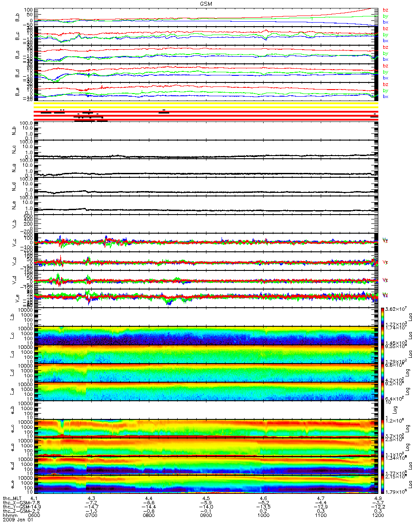Screen dimensions: 412x532
Task: Click the Y-GSM value -14.0
Action: 206,507
